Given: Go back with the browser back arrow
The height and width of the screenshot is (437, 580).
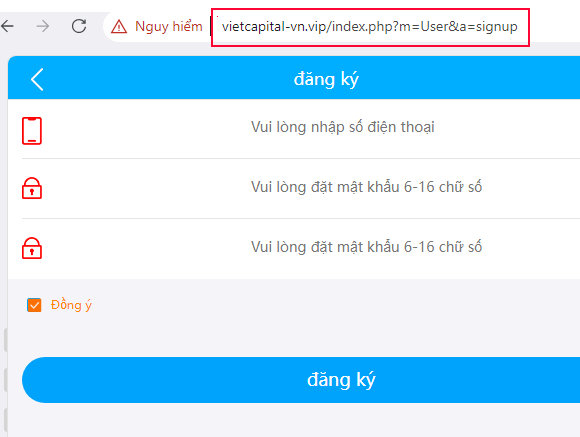Looking at the screenshot, I should [7, 26].
